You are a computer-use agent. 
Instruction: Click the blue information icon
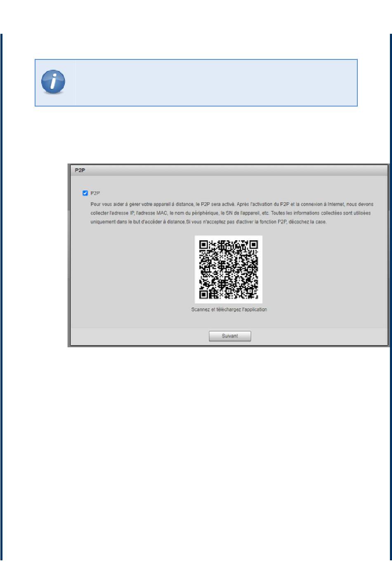[53, 82]
